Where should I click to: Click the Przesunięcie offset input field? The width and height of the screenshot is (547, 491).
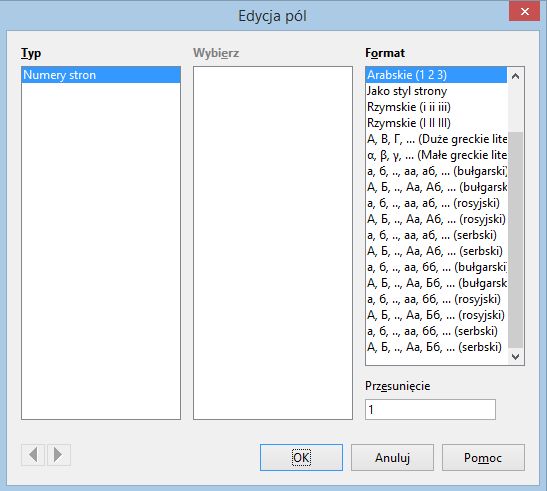[430, 410]
